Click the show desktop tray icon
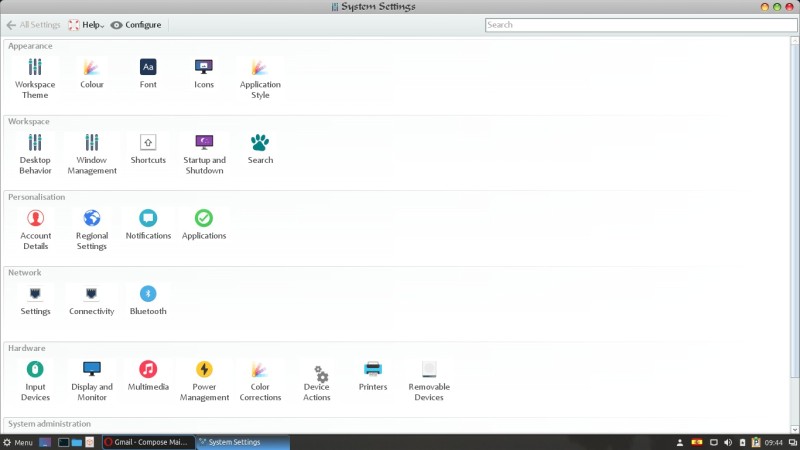The height and width of the screenshot is (450, 800). pyautogui.click(x=792, y=442)
